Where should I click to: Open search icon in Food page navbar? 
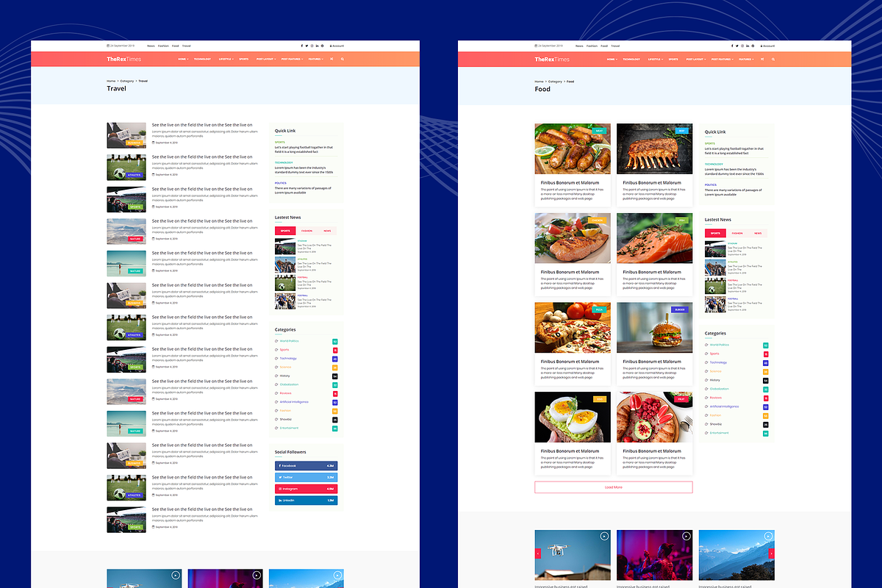click(x=773, y=59)
